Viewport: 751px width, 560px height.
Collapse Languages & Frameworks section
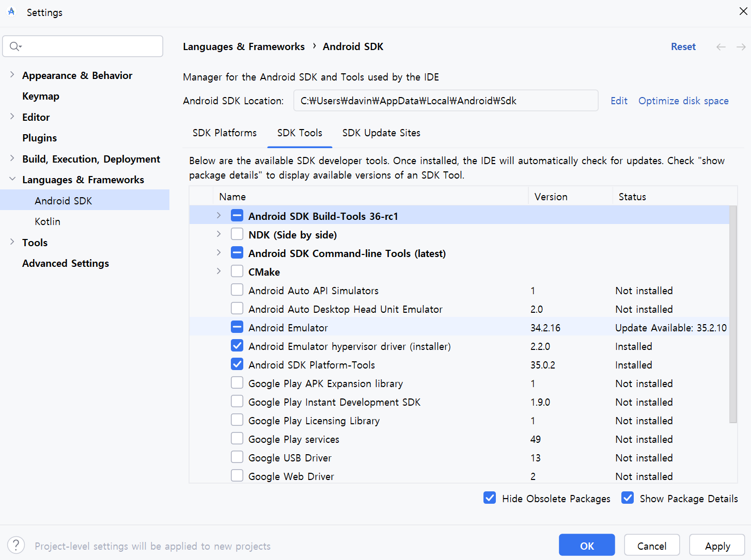(12, 179)
